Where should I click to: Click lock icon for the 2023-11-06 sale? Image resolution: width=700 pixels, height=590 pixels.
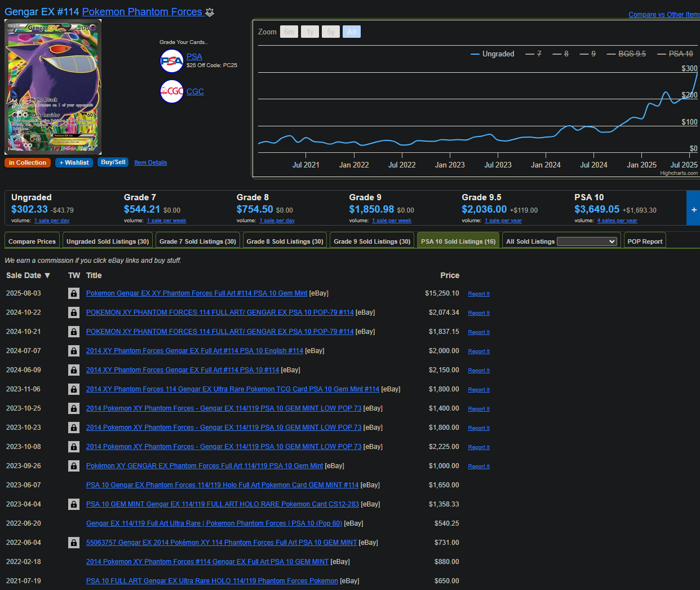[74, 389]
